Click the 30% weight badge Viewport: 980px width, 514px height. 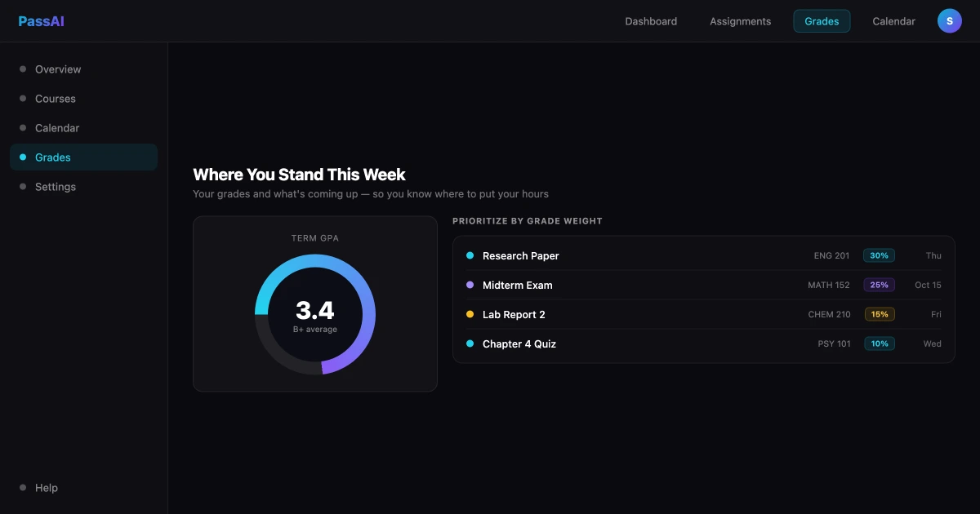(879, 255)
